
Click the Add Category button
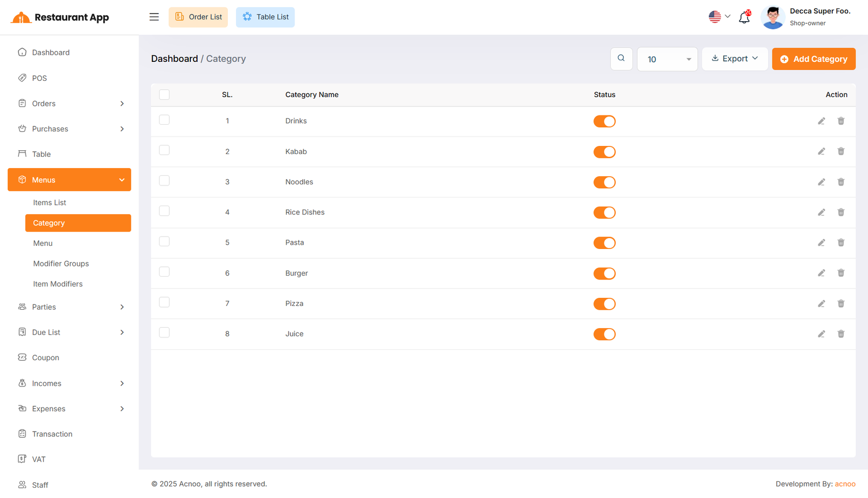813,59
